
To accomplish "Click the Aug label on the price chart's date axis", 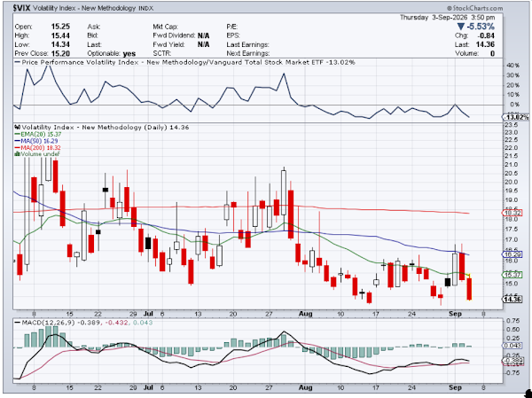I will click(x=306, y=314).
